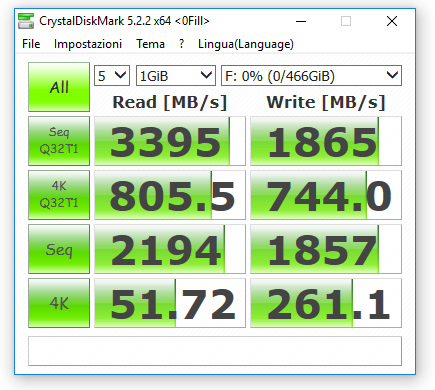Select the 4K read result 51.72
435x390 pixels.
[x=170, y=303]
